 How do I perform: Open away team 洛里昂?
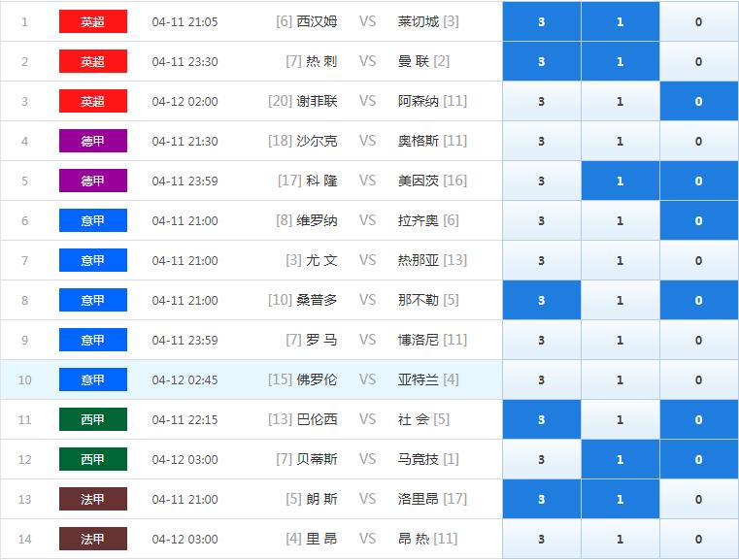coord(418,499)
